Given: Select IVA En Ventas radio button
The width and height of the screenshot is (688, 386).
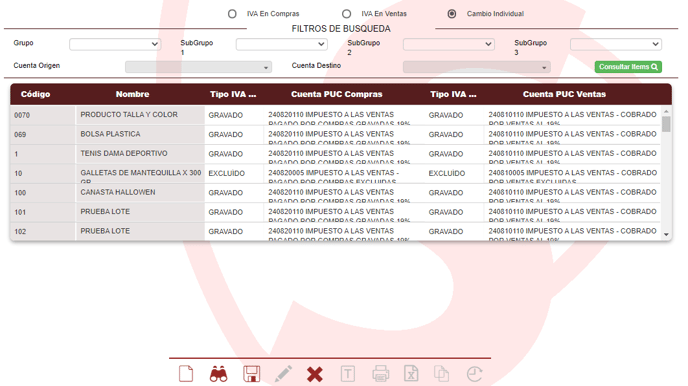Looking at the screenshot, I should [347, 14].
